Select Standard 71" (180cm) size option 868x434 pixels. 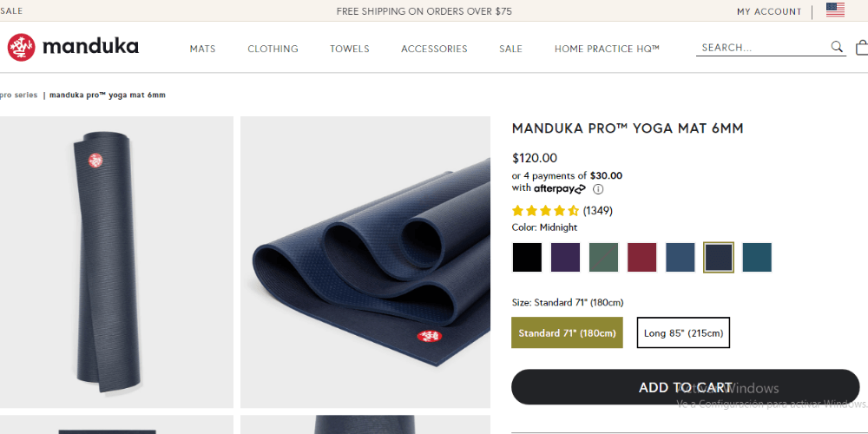click(x=567, y=332)
